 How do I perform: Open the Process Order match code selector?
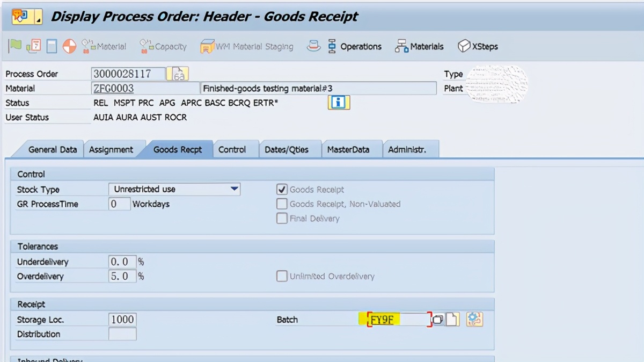coord(178,73)
